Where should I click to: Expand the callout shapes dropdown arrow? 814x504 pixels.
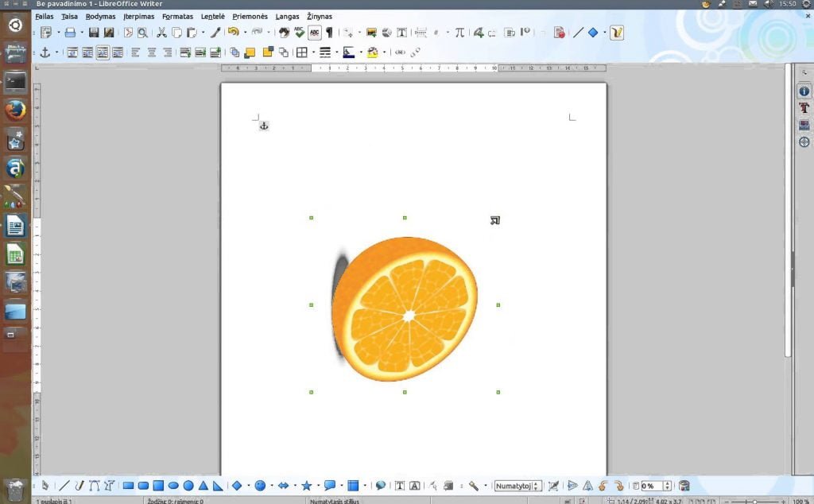(341, 486)
